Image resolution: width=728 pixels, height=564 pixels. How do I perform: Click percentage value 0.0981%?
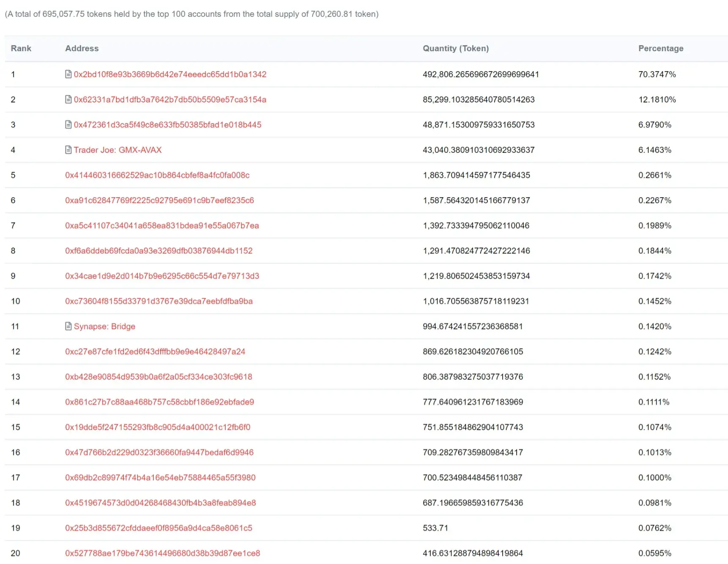[655, 503]
